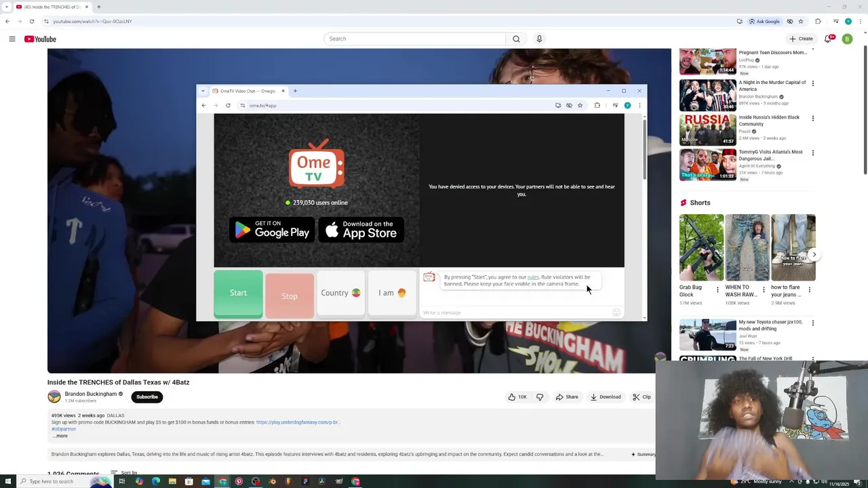Open Extensions in the main Chrome window
The width and height of the screenshot is (868, 488).
818,21
